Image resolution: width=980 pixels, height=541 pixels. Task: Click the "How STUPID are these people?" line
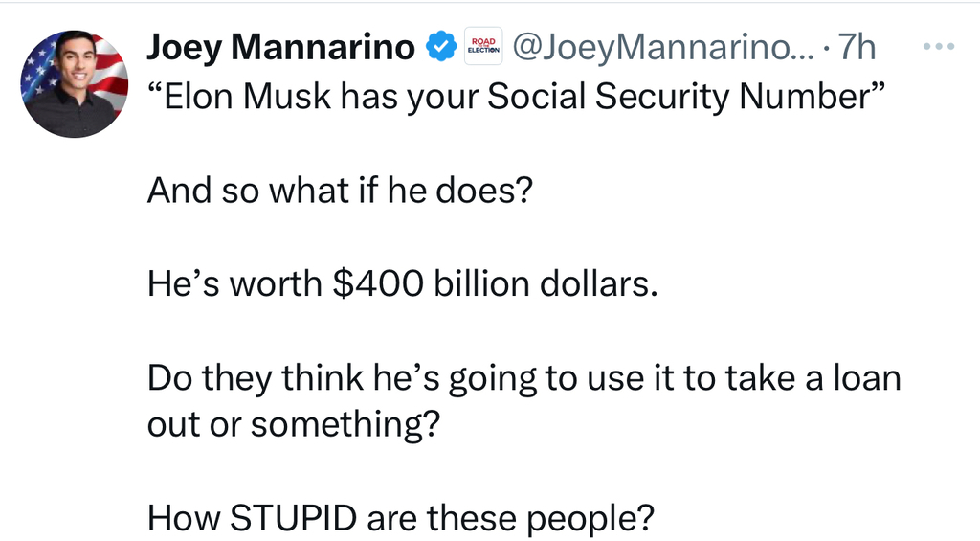(x=401, y=518)
